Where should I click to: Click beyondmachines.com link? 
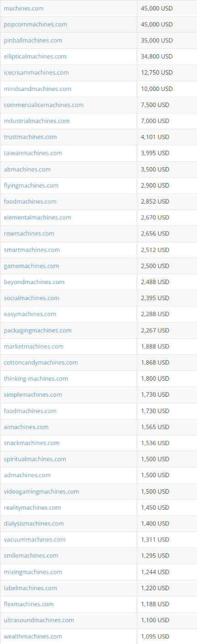click(34, 282)
